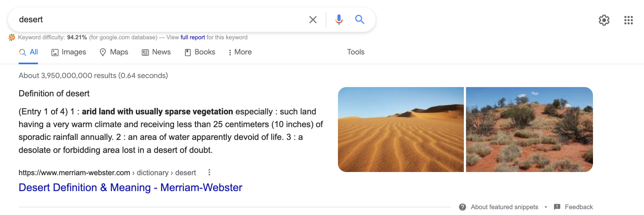Image resolution: width=644 pixels, height=215 pixels.
Task: Open the Tools options
Action: [x=355, y=52]
